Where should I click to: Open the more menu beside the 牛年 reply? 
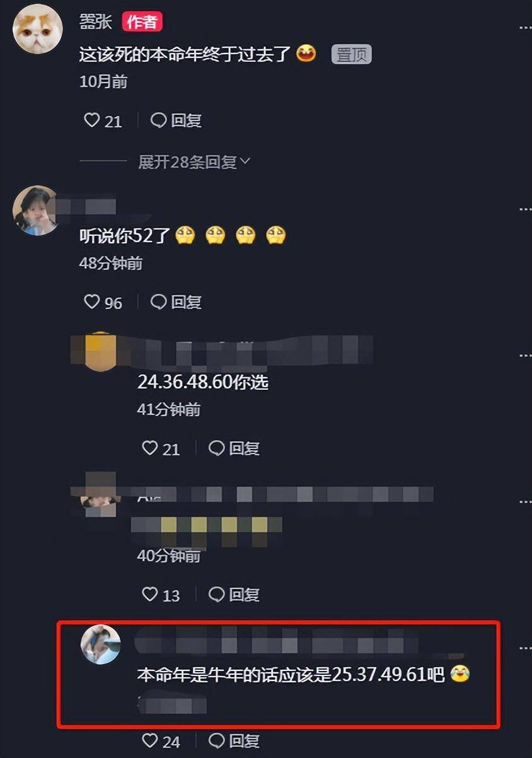coord(525,648)
